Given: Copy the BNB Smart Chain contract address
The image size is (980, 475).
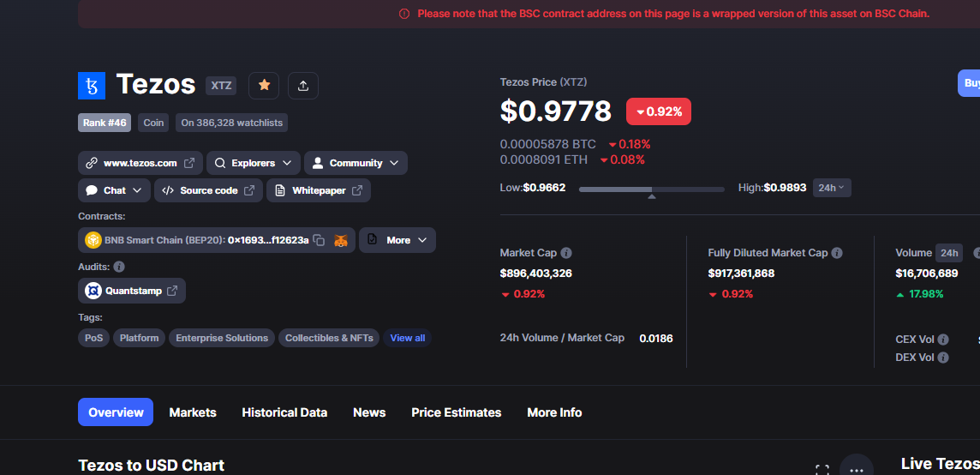Looking at the screenshot, I should coord(319,240).
